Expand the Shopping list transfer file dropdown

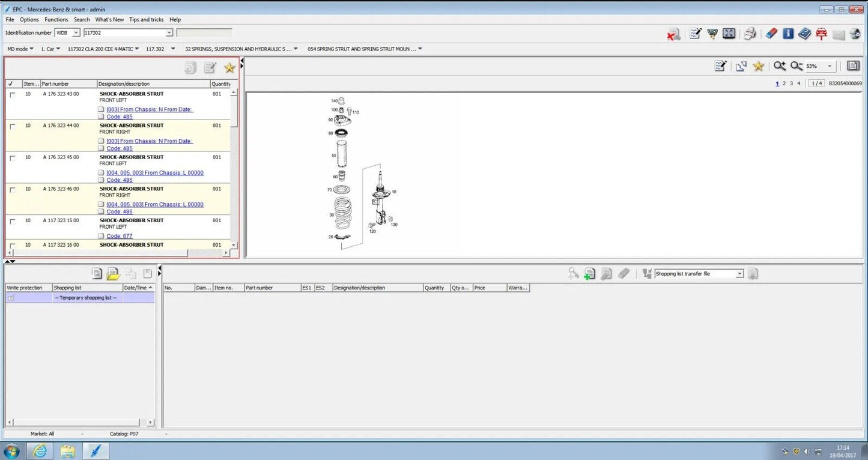(x=739, y=274)
